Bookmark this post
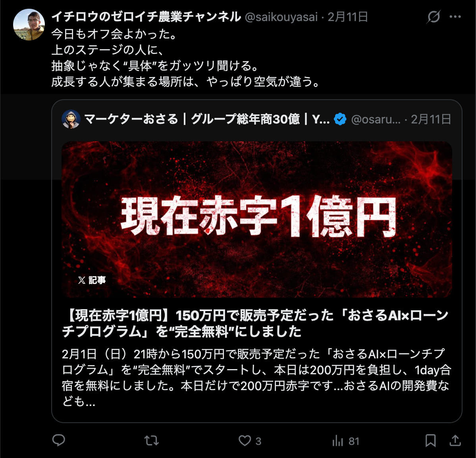Screen dimensions: 476x458 pyautogui.click(x=430, y=441)
